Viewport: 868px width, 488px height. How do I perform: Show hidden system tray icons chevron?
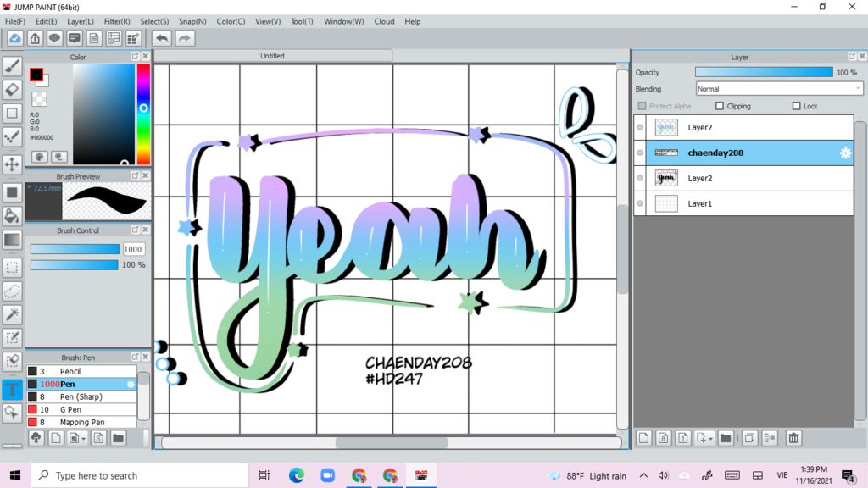(x=643, y=475)
